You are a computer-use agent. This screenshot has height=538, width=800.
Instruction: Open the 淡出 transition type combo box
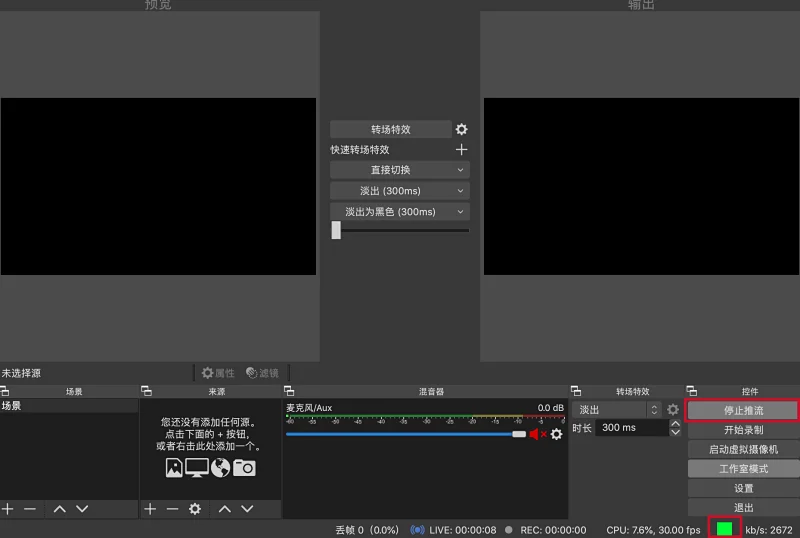coord(619,410)
